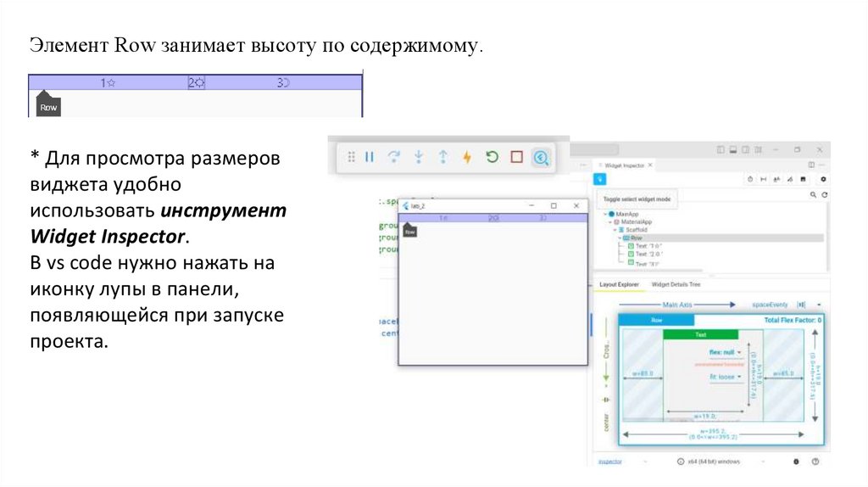Toggle select widget mode button

point(600,179)
